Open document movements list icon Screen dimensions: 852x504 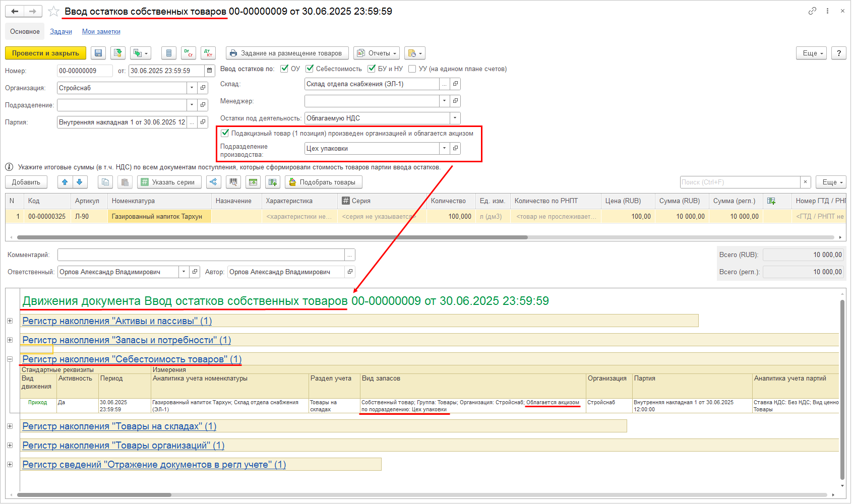(x=169, y=53)
